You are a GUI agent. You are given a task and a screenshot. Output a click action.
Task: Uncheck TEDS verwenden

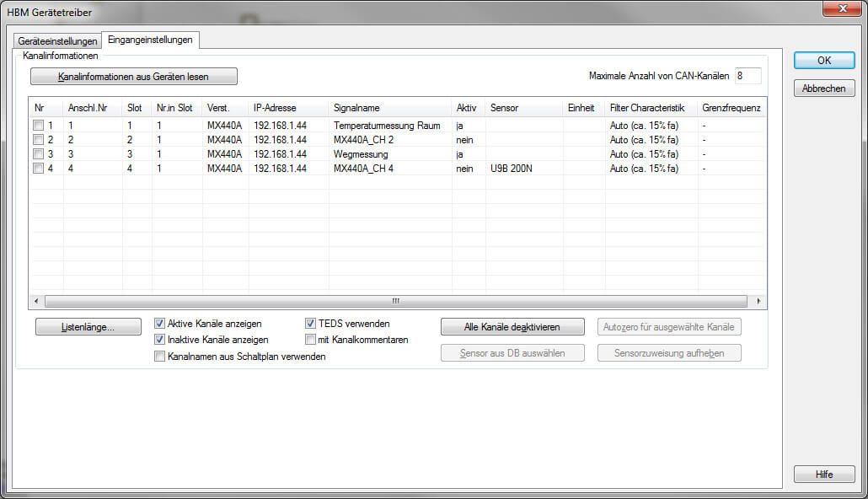pos(310,324)
